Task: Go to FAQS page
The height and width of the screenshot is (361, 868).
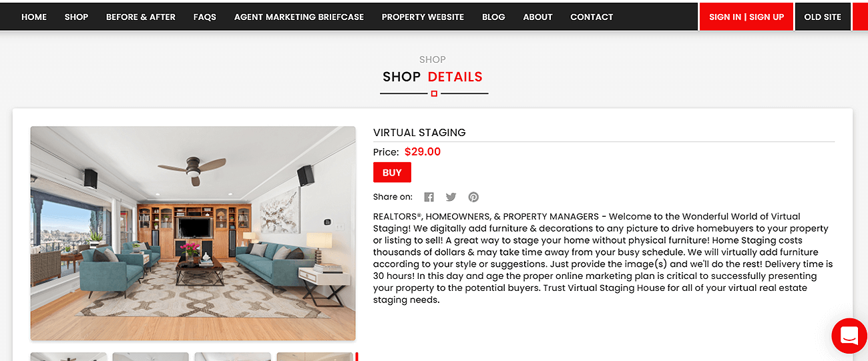Action: tap(205, 17)
